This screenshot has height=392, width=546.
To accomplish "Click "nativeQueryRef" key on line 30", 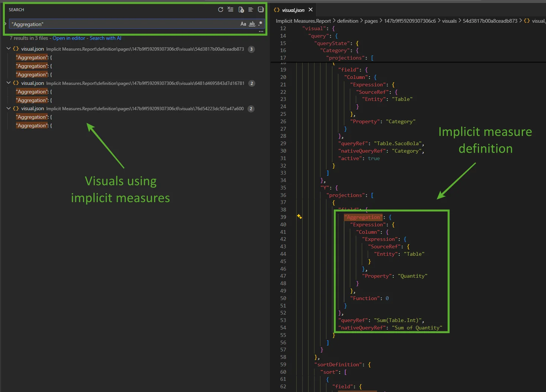I will (362, 151).
